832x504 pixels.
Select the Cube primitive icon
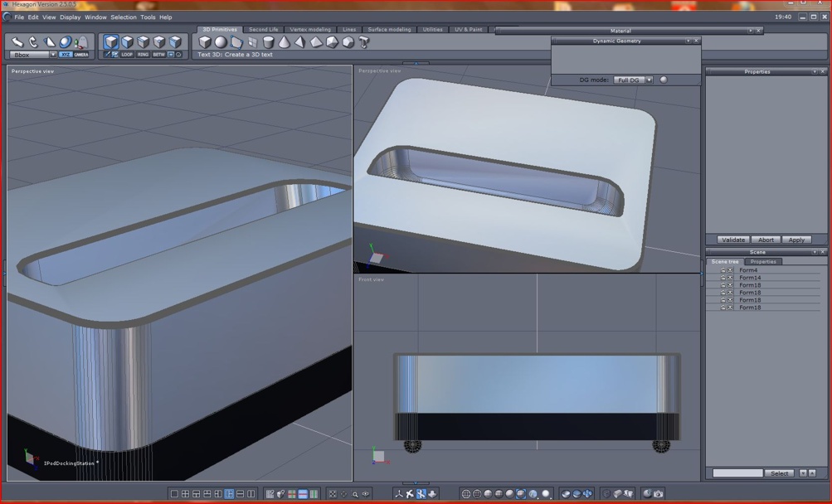[205, 42]
